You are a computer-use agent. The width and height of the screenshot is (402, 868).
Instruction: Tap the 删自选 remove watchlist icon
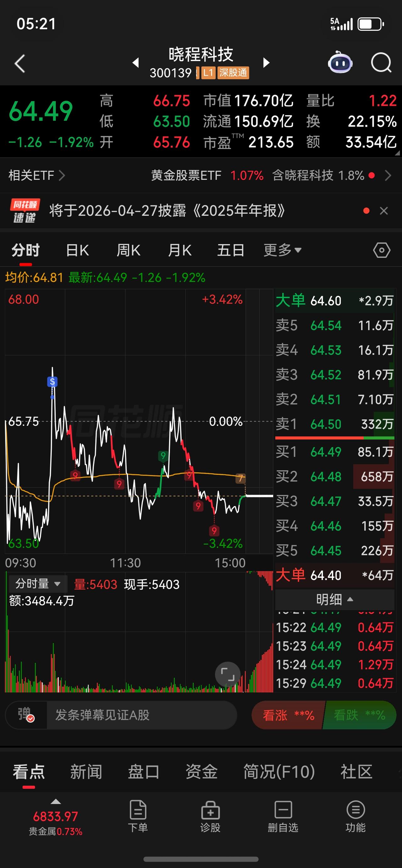pyautogui.click(x=283, y=816)
